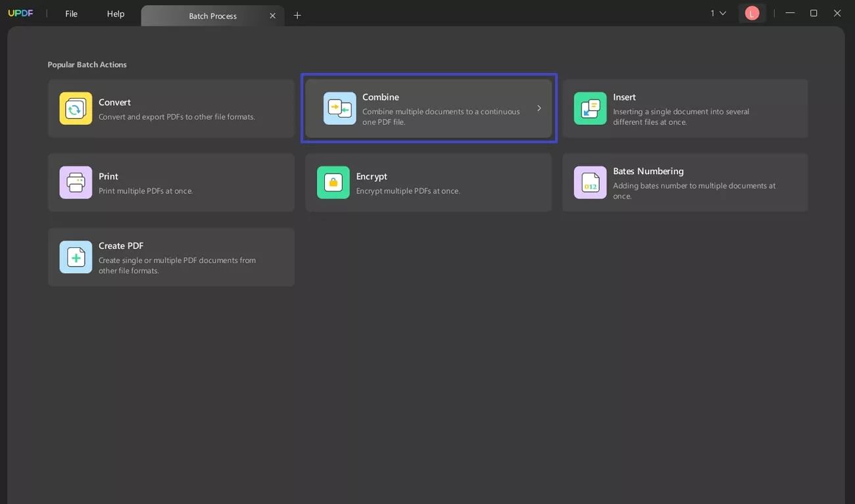Click 'Inserting a single document' description
Viewport: 855px width, 504px height.
tap(681, 117)
